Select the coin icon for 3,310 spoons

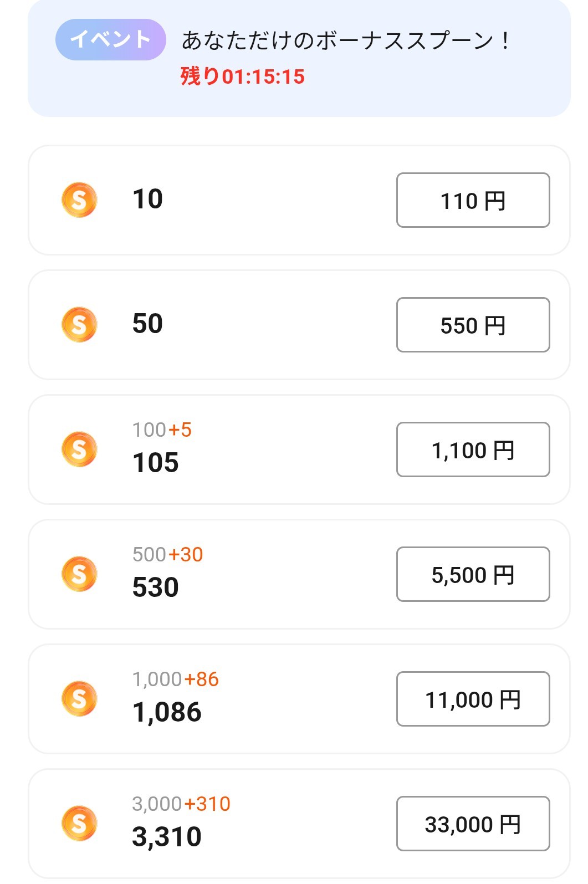click(x=79, y=823)
